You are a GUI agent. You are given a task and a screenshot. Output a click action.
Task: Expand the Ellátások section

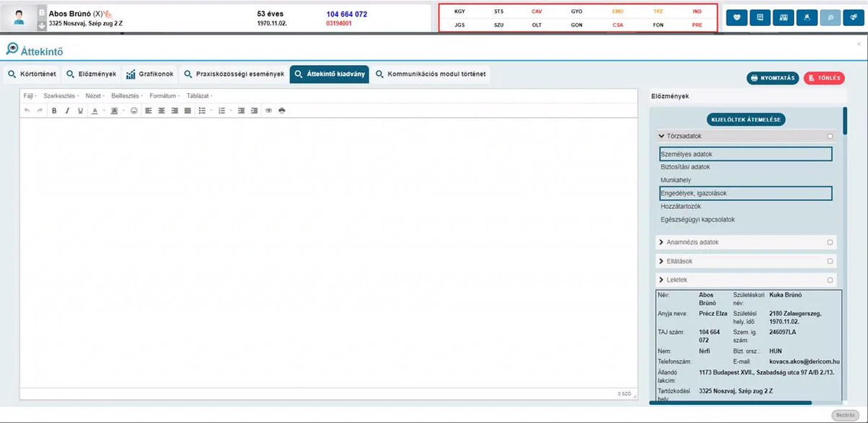coord(661,261)
